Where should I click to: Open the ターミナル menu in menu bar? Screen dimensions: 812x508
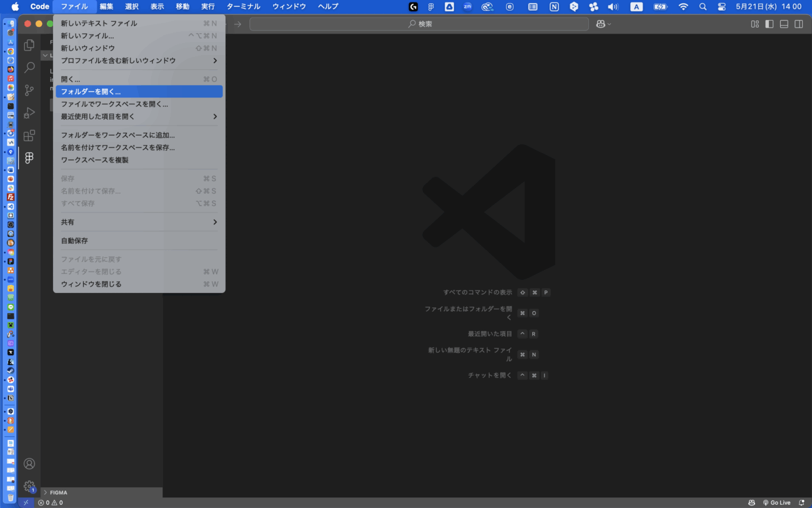tap(243, 7)
